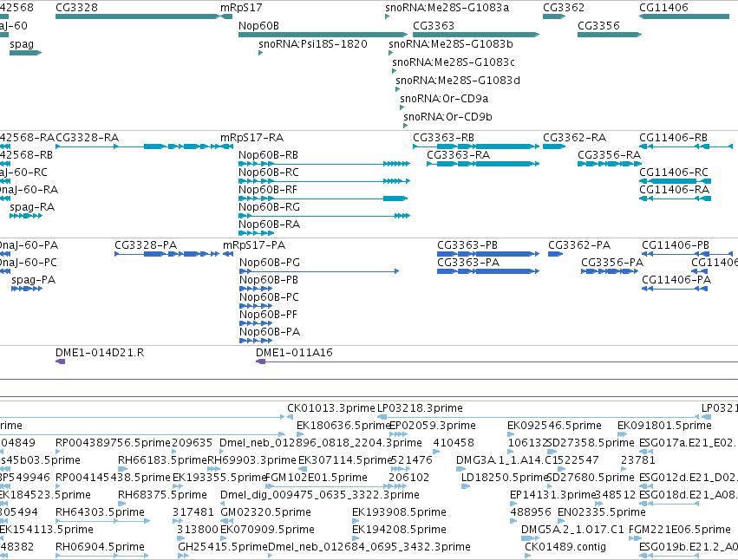738x560 pixels.
Task: Click the CG11406-RC transcript label
Action: 674,173
